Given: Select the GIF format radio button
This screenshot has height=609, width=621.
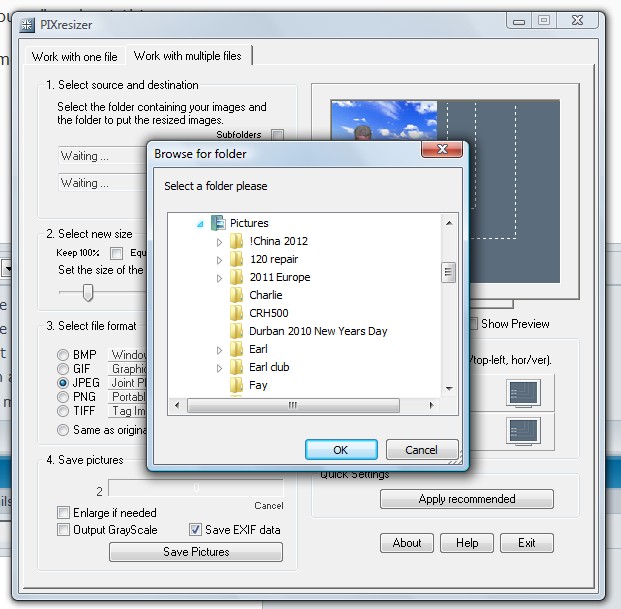Looking at the screenshot, I should coord(63,369).
